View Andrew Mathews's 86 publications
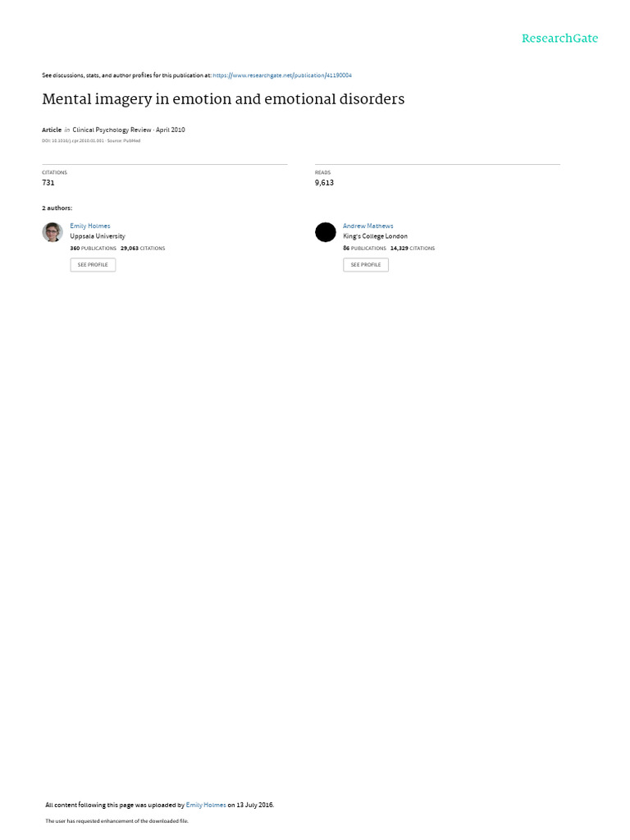The image size is (630, 840). point(365,249)
